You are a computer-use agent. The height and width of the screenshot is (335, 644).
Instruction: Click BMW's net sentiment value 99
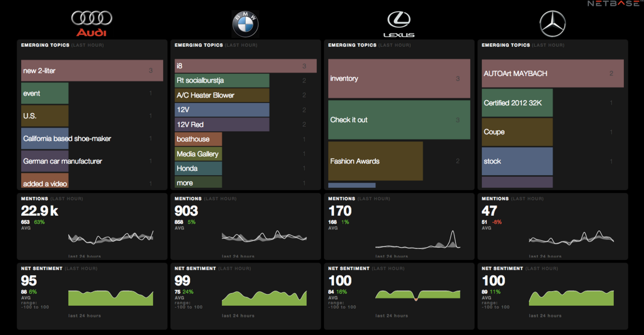183,281
